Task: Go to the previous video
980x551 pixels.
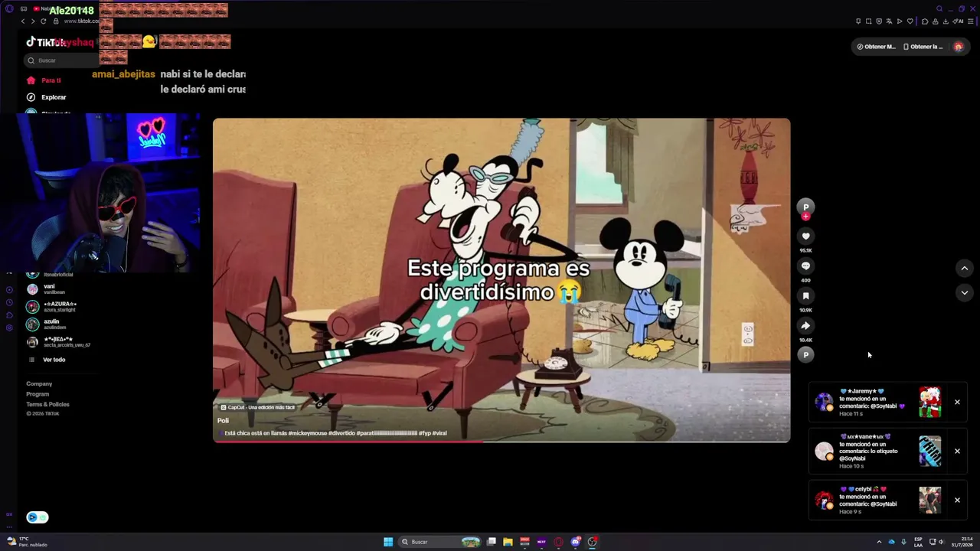Action: [x=965, y=268]
